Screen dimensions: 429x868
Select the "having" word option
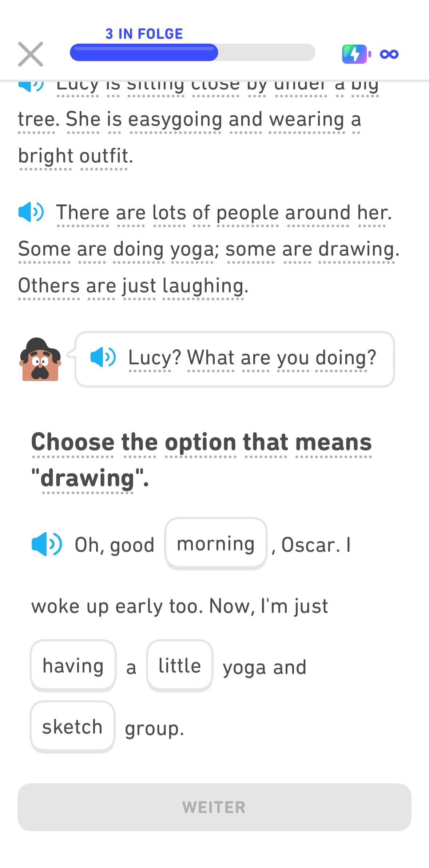(73, 666)
